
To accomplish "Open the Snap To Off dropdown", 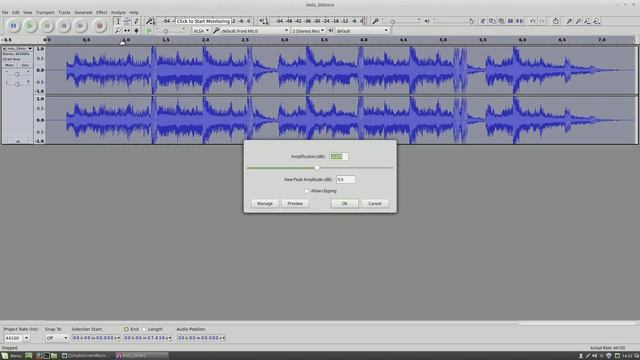I will coord(56,338).
